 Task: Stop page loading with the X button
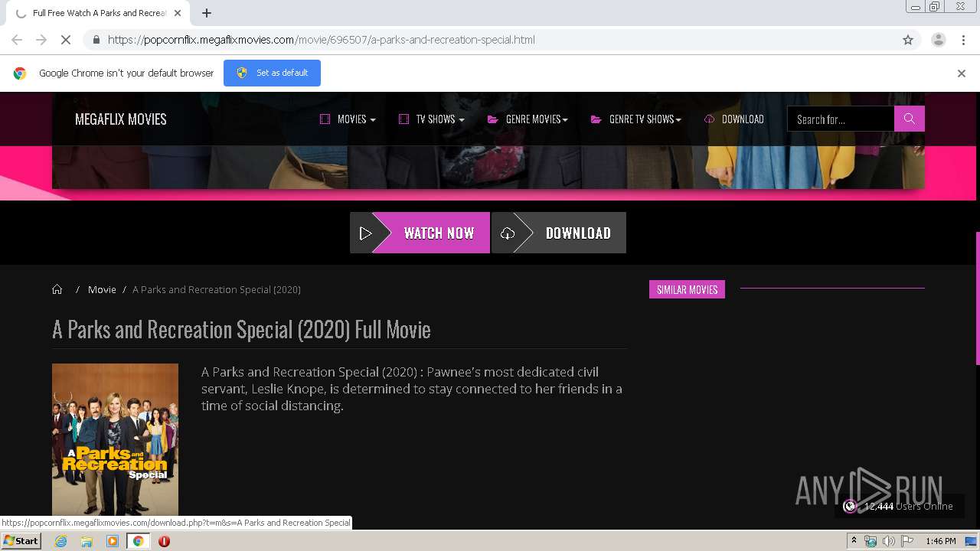(x=66, y=40)
